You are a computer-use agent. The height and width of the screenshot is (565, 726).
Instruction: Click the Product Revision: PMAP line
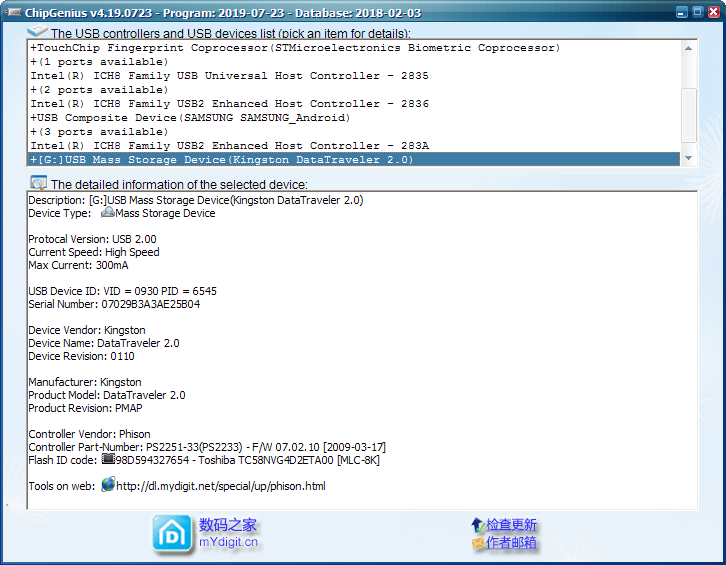[x=86, y=408]
